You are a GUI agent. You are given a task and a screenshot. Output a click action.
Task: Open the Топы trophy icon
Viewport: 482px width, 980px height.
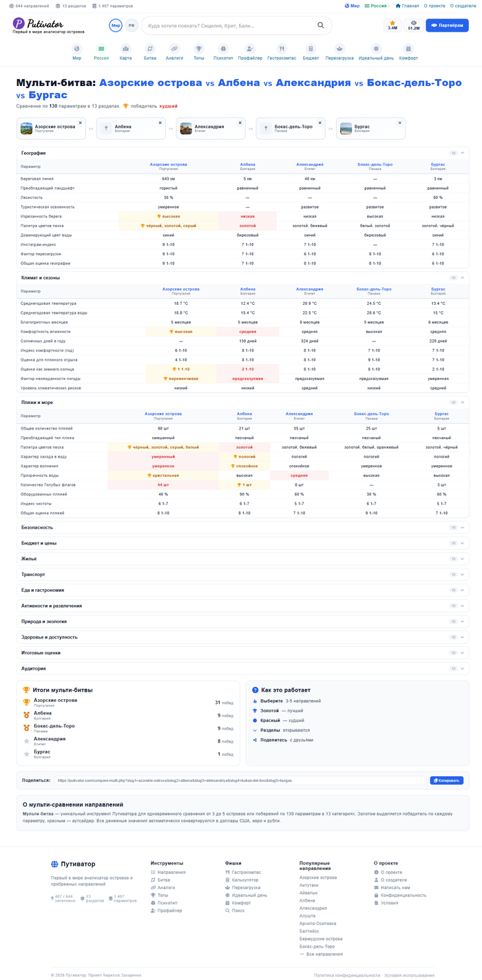point(199,49)
